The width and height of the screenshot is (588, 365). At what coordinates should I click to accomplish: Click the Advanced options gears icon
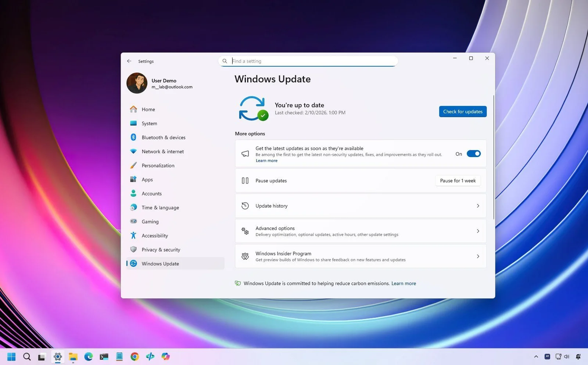(245, 231)
